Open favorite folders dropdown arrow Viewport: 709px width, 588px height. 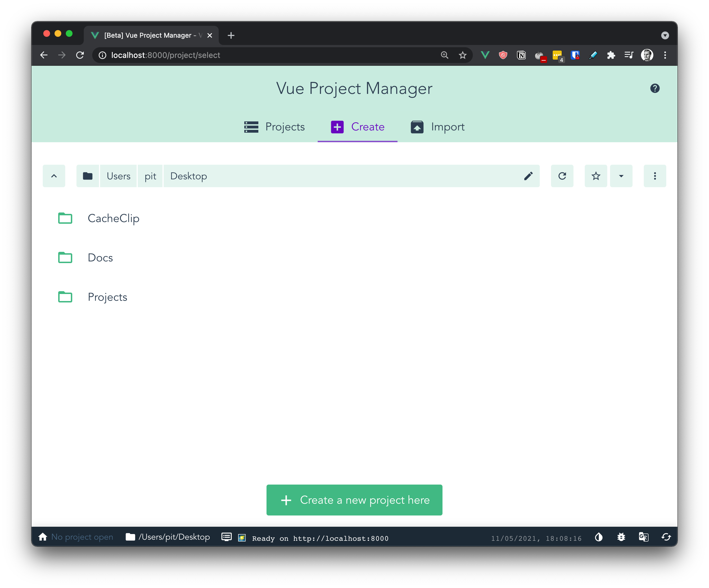(x=621, y=176)
